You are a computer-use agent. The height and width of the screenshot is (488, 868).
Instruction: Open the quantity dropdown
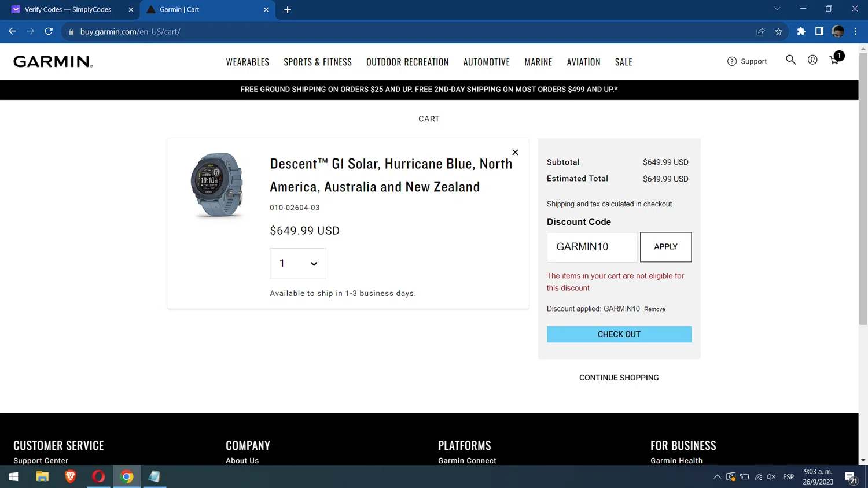point(298,263)
